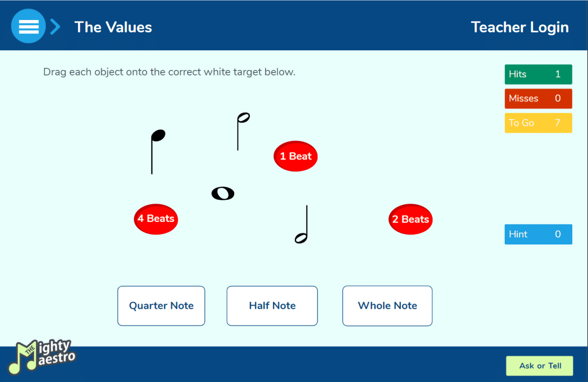Screen dimensions: 588x382
Task: Click the yellow To Go counter
Action: coord(538,123)
